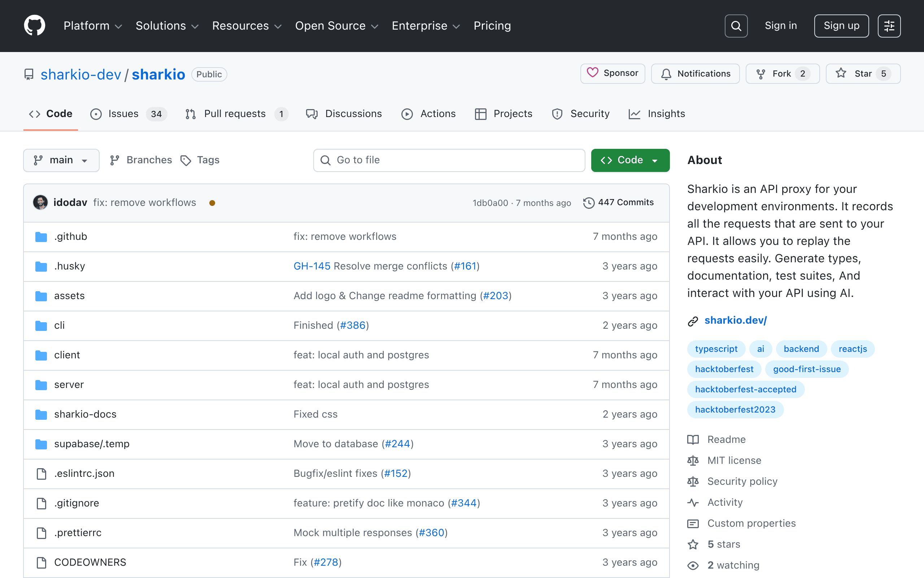Click the MIT license scale icon
This screenshot has height=578, width=924.
click(x=693, y=461)
